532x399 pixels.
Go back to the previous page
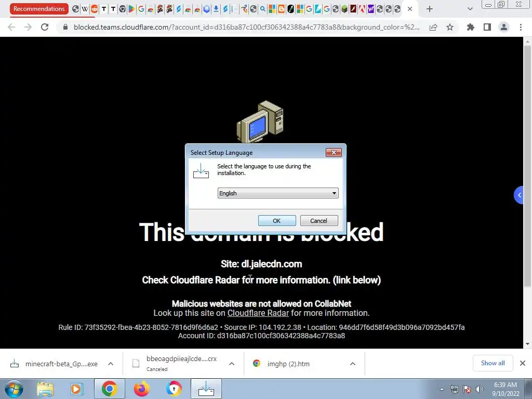coord(11,27)
